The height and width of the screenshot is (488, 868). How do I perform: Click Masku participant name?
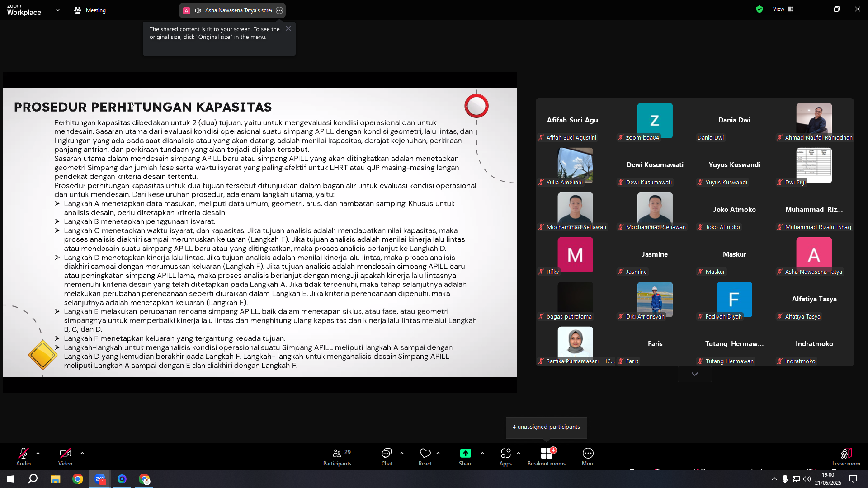(735, 254)
